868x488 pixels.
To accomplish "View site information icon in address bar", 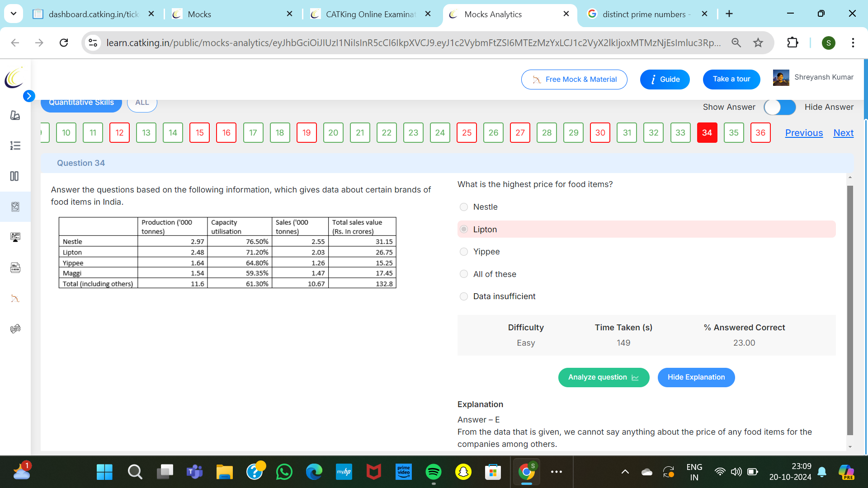I will coord(93,42).
